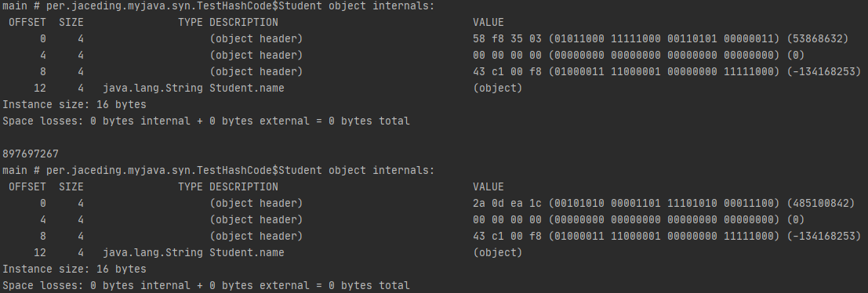Click first dump's offset 4 object header
The height and width of the screenshot is (293, 868).
point(256,56)
